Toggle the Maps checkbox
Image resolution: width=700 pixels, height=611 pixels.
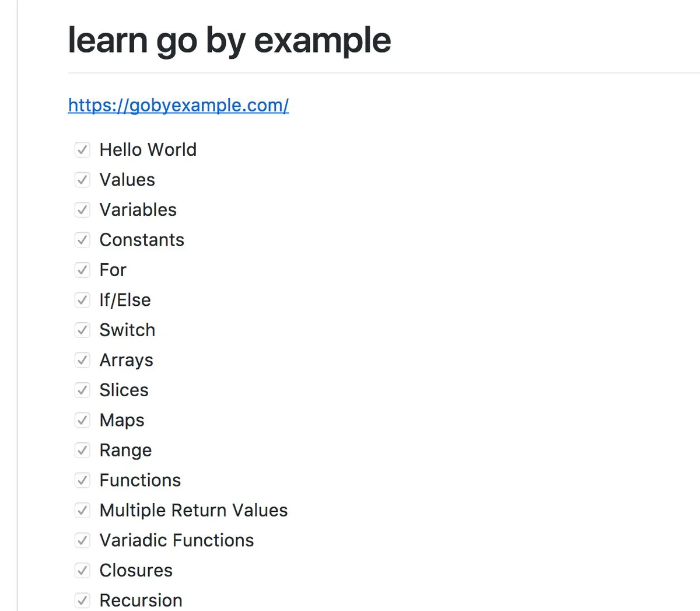pos(82,420)
